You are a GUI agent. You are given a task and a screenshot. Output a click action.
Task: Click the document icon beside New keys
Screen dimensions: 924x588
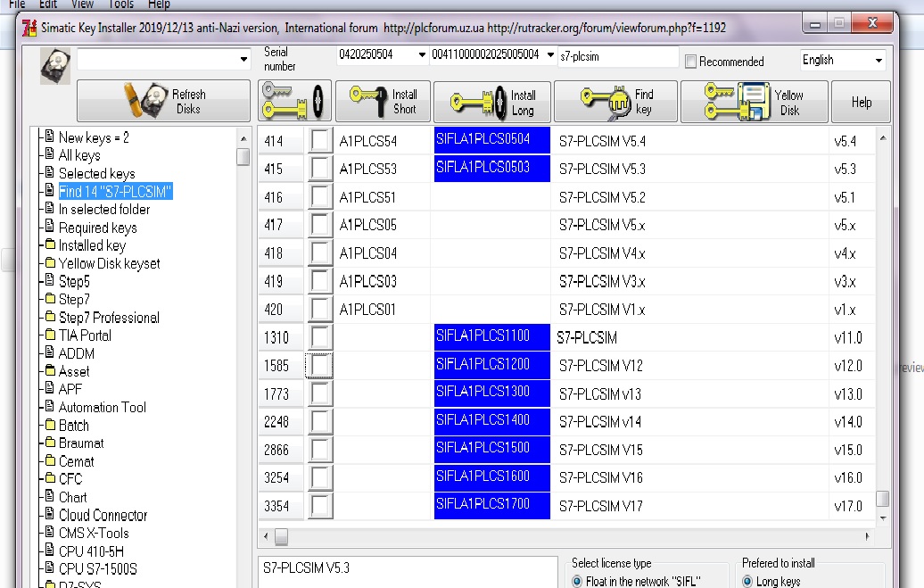(50, 137)
